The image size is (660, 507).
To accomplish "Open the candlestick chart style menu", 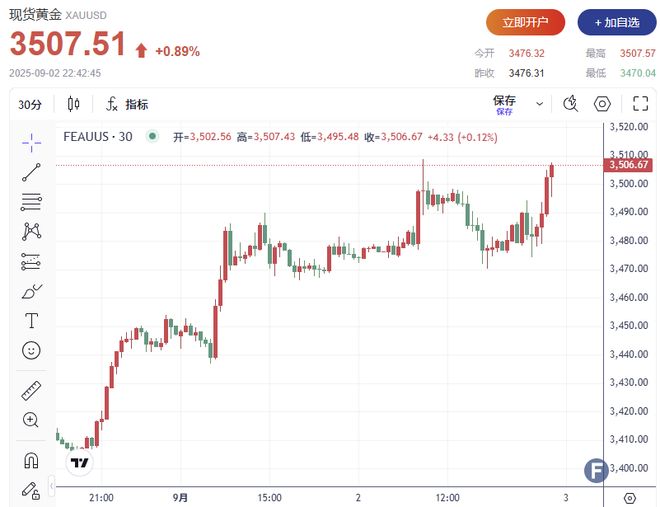I will point(73,104).
